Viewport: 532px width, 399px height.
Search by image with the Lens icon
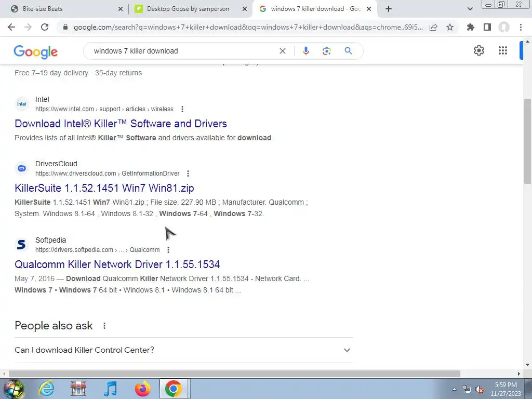pyautogui.click(x=326, y=51)
